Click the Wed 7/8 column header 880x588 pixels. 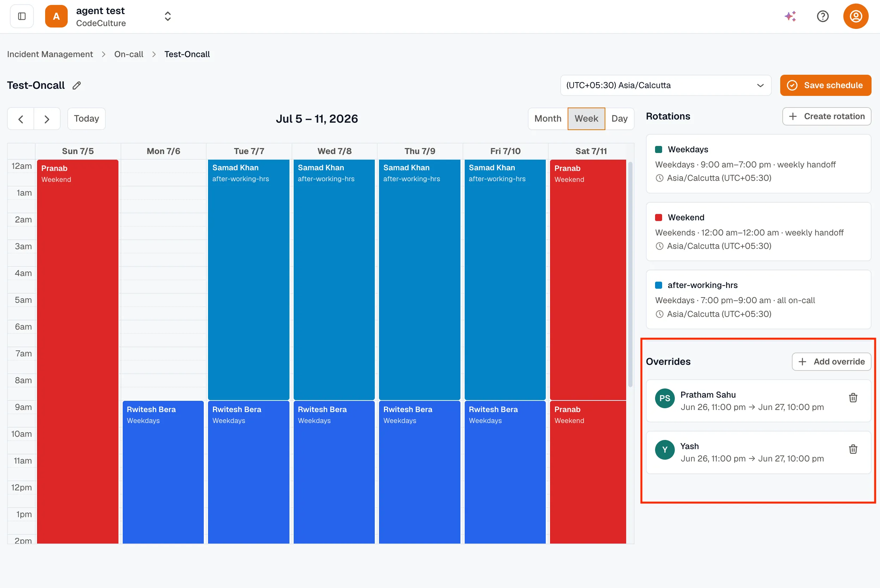334,151
